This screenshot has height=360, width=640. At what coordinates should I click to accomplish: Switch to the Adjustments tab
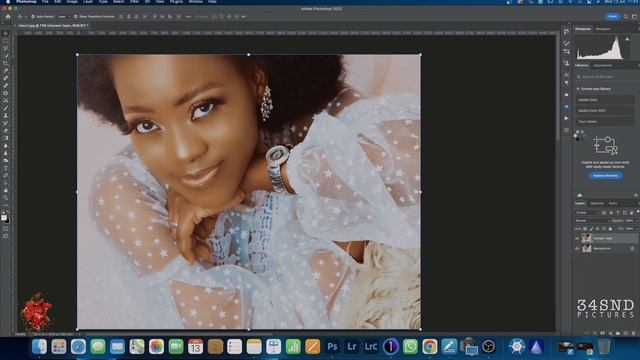point(603,65)
